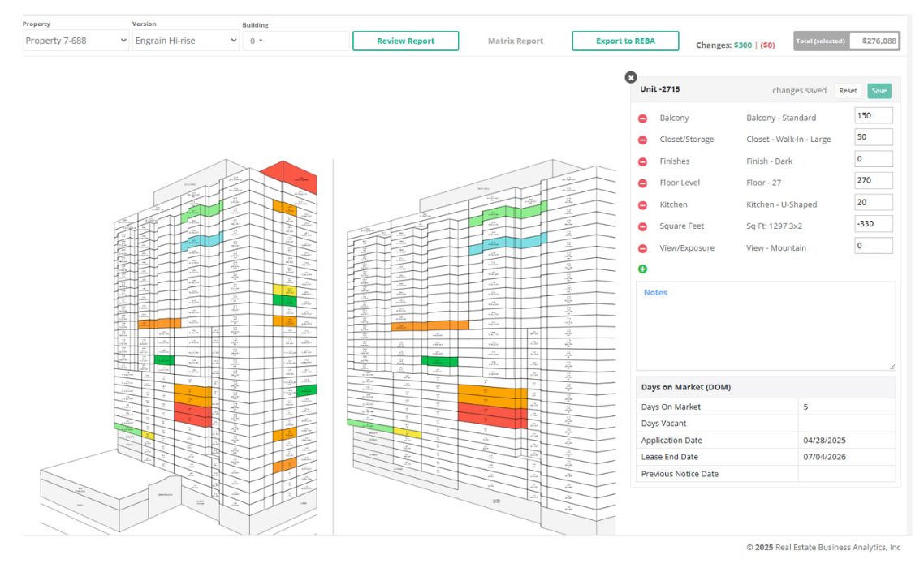Click Export to REBA button

click(625, 41)
